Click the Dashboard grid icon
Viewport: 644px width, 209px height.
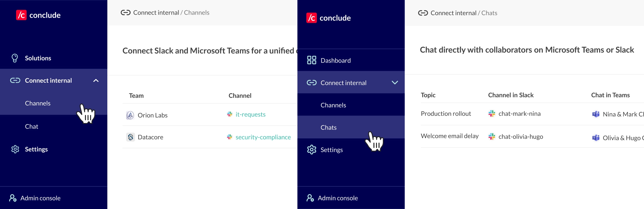(x=312, y=60)
